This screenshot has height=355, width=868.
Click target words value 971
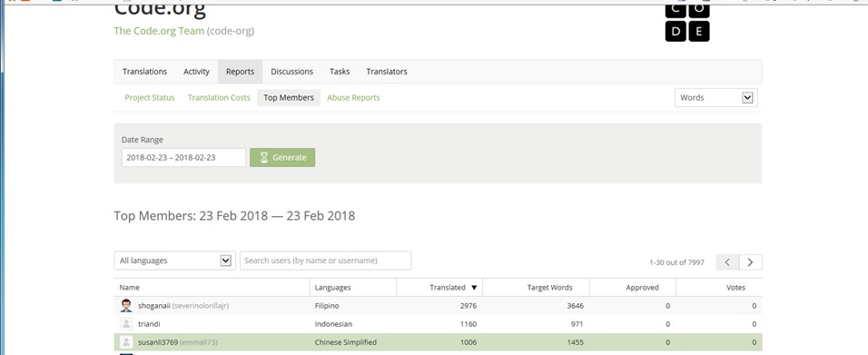coord(577,324)
